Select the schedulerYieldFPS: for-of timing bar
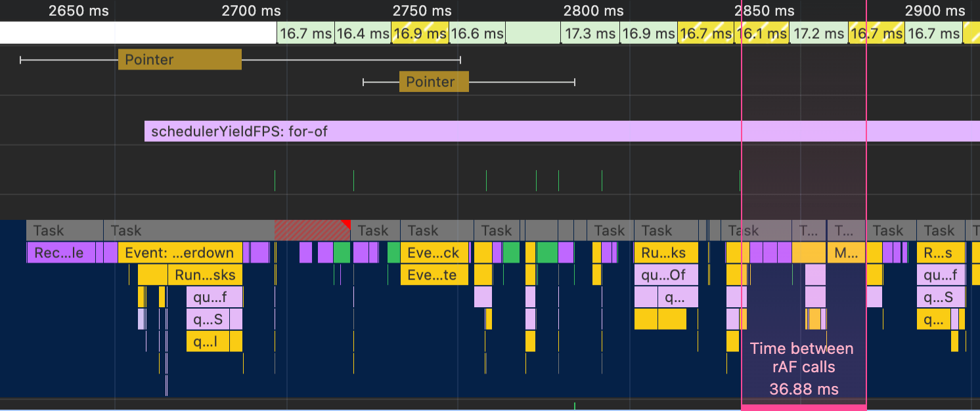Viewport: 980px width, 411px height. pos(562,131)
